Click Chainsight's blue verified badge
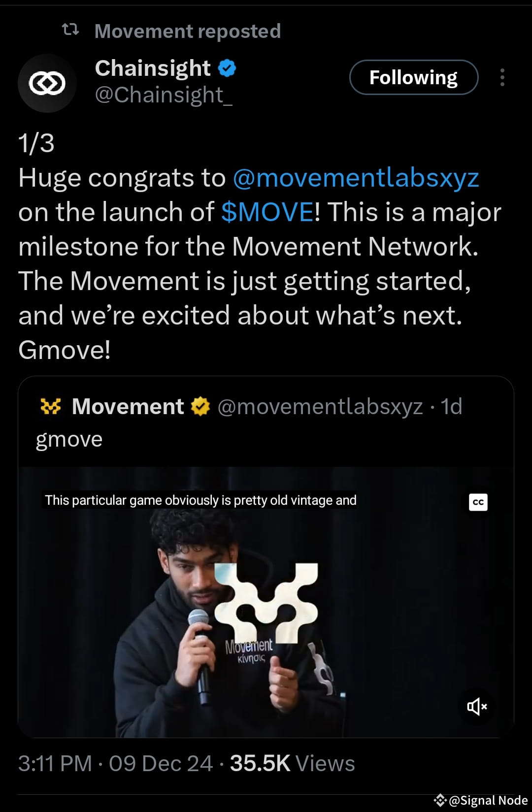The width and height of the screenshot is (532, 812). coord(227,68)
